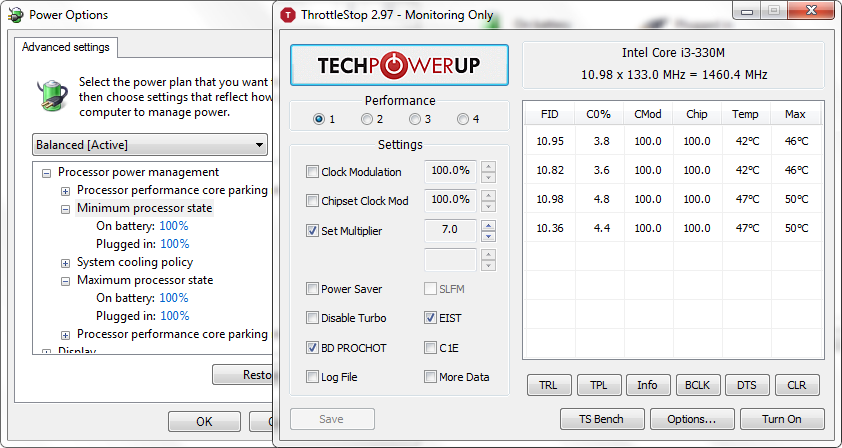842x448 pixels.
Task: Collapse Maximum processor state node
Action: tap(66, 281)
